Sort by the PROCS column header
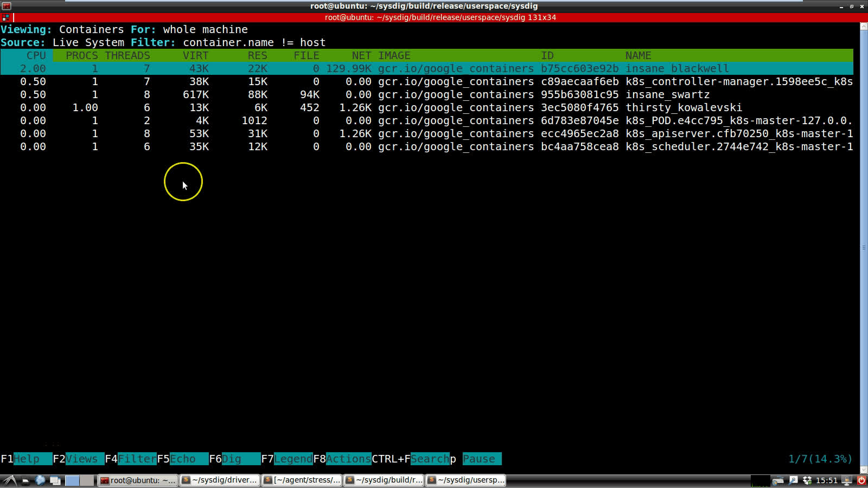868x488 pixels. click(82, 55)
